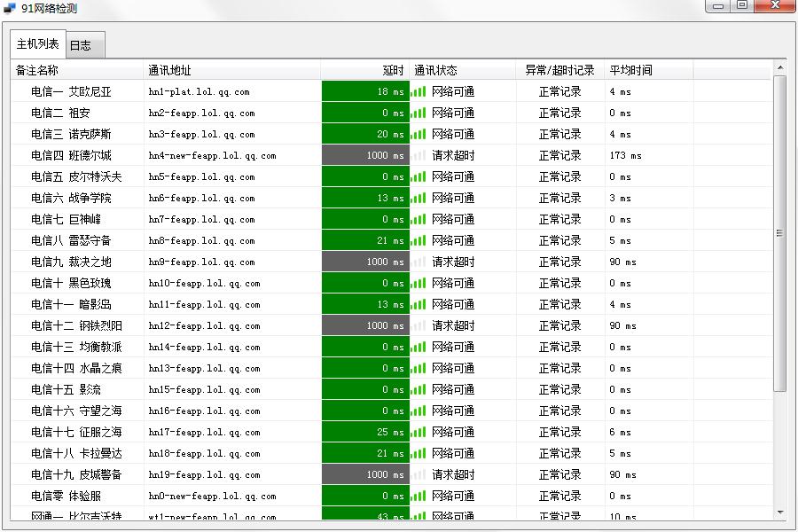Click the 18 ms latency bar of 电信一
This screenshot has height=532, width=798.
[x=365, y=90]
